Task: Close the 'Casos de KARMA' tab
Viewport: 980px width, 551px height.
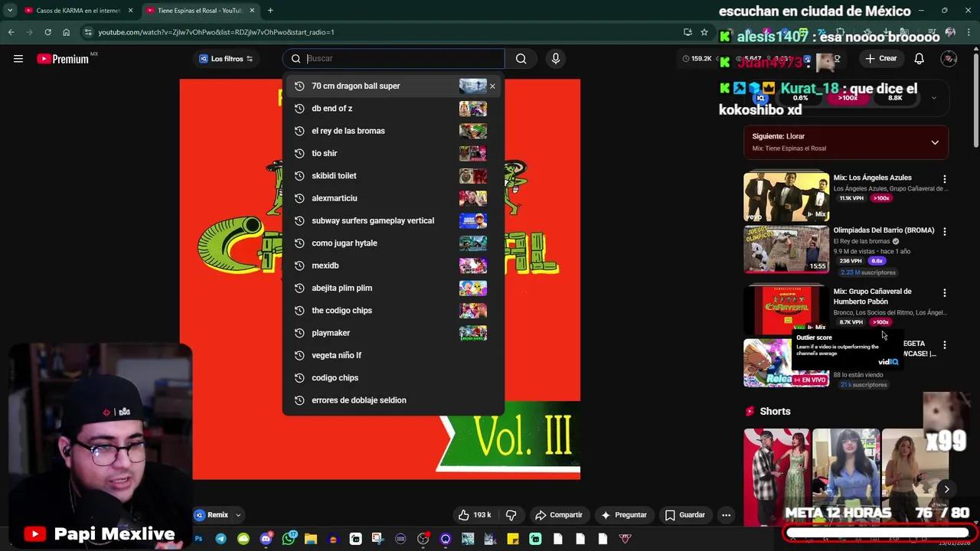Action: pos(130,11)
